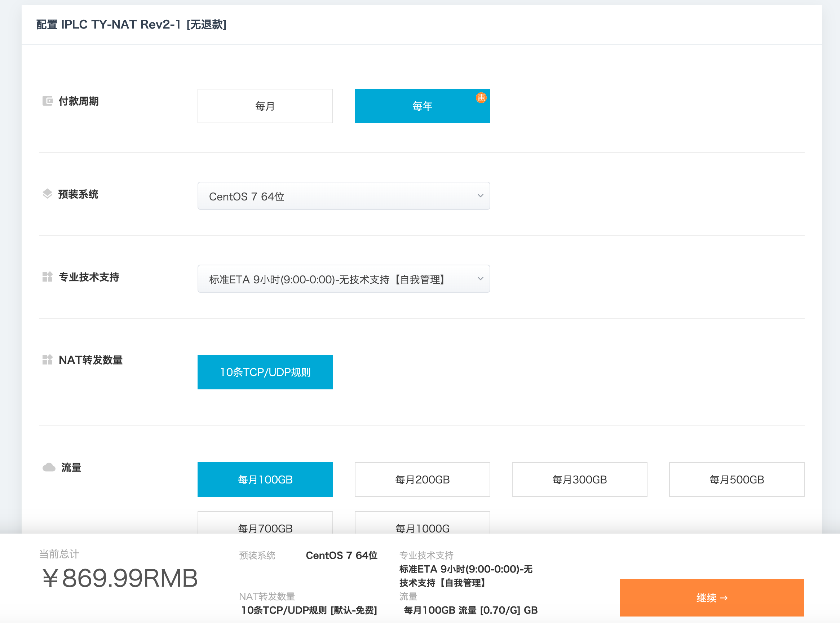Click the cloud icon beside 流量
The image size is (840, 623).
[49, 468]
